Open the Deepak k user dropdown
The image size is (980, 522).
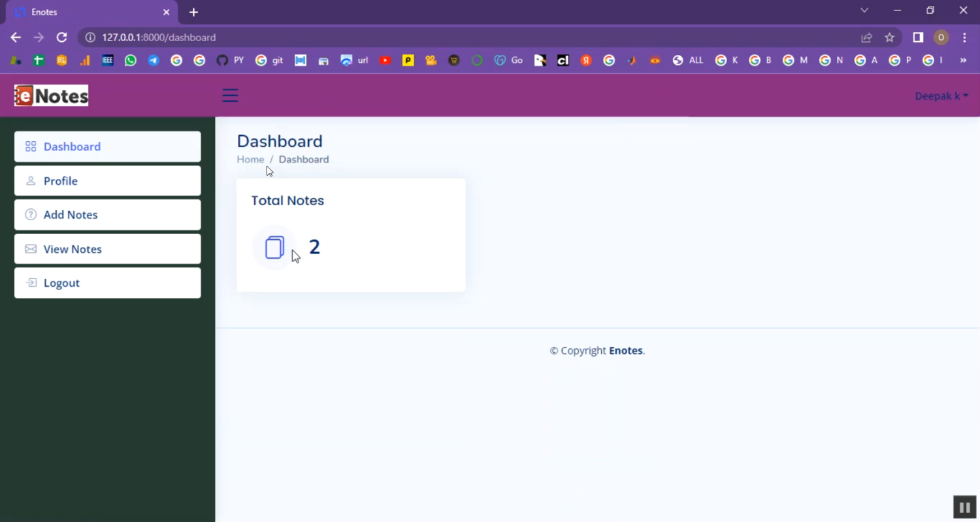[941, 96]
